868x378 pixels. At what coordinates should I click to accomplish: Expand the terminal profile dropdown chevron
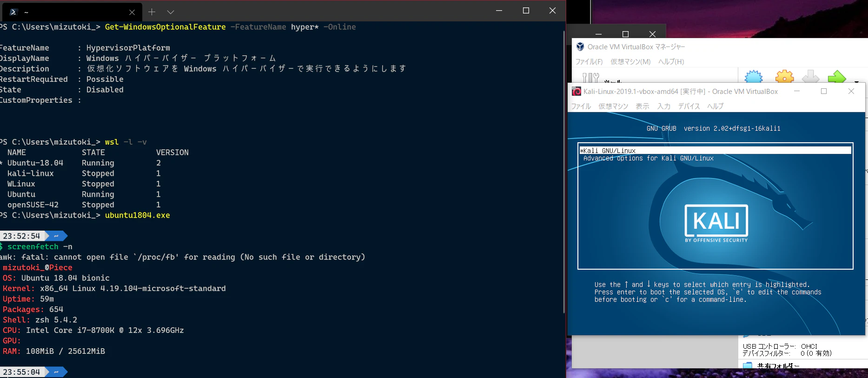(171, 12)
